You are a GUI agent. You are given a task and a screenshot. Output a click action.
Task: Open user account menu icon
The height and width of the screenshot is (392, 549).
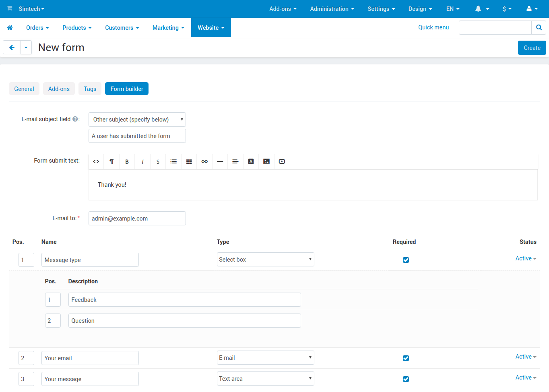tap(532, 9)
